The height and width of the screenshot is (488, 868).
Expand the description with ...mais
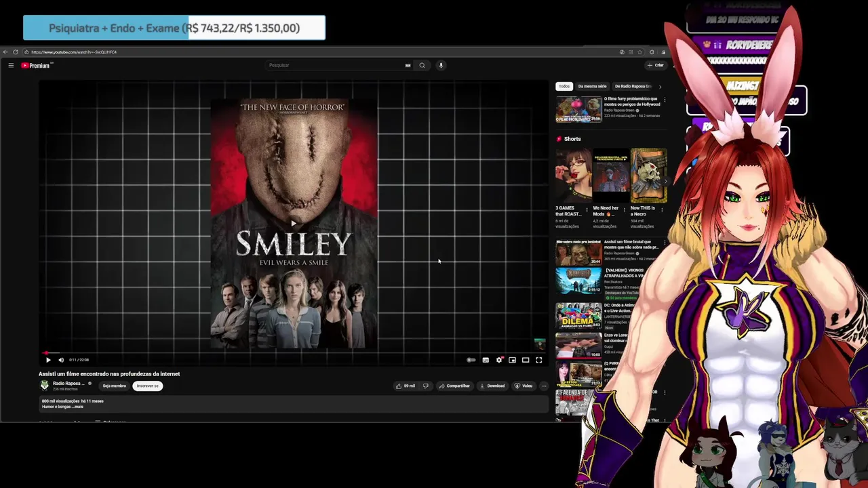(77, 407)
